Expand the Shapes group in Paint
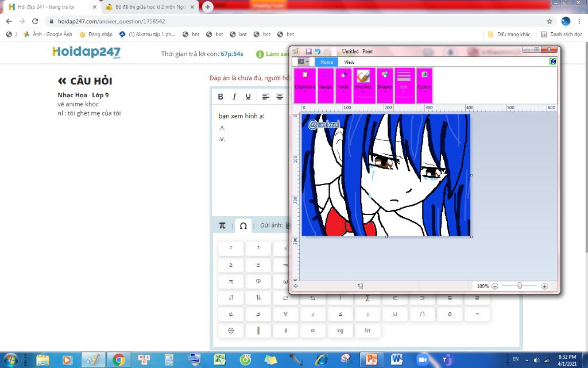Viewport: 588px width, 368px height. click(385, 86)
